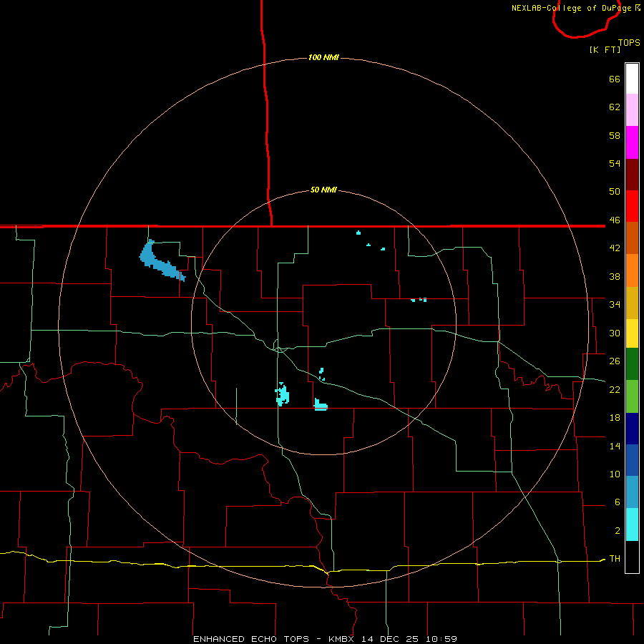Viewport: 644px width, 644px height.
Task: Select the dark green legend swatch near 26
Action: (632, 364)
